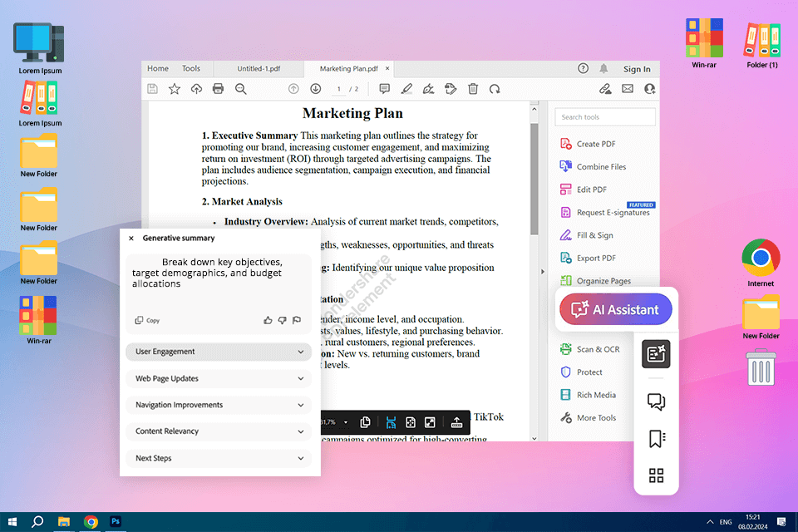Expand the Content Relevancy section

point(219,431)
